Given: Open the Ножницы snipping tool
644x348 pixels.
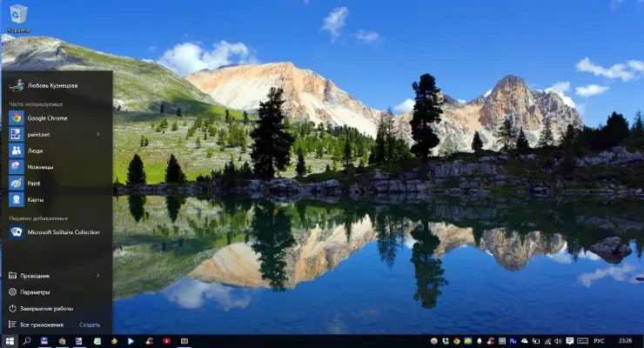Looking at the screenshot, I should click(x=57, y=167).
